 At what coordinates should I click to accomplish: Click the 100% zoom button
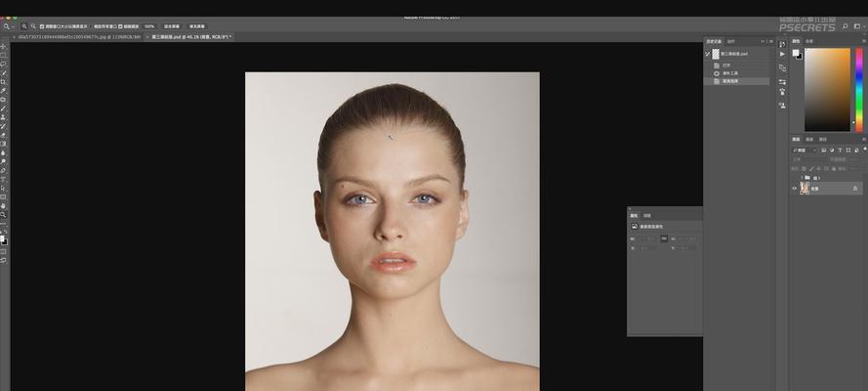click(x=149, y=26)
